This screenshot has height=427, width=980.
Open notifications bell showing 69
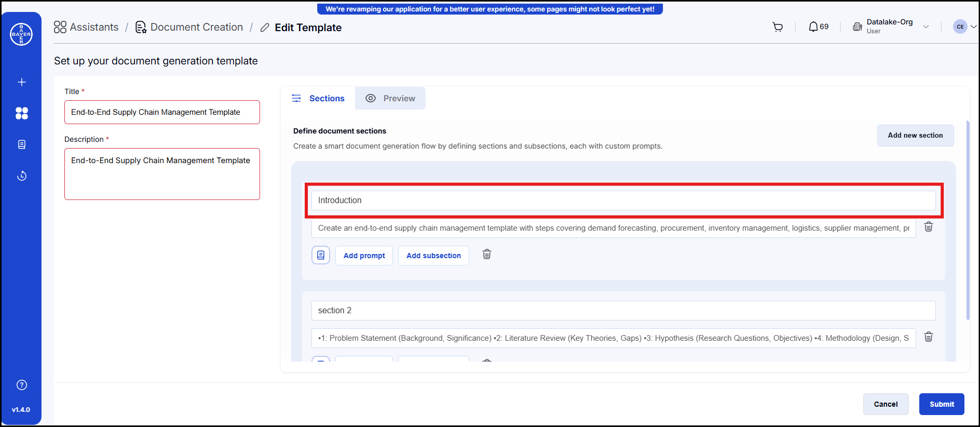click(819, 26)
